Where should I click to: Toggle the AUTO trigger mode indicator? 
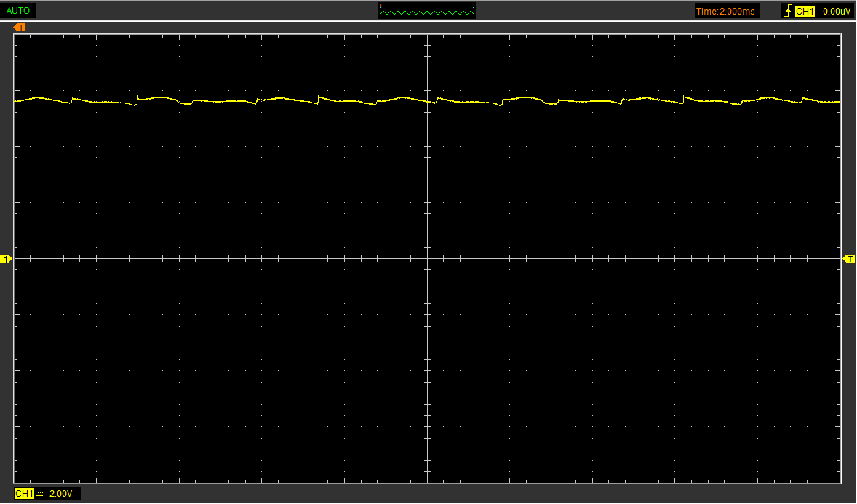(x=18, y=10)
